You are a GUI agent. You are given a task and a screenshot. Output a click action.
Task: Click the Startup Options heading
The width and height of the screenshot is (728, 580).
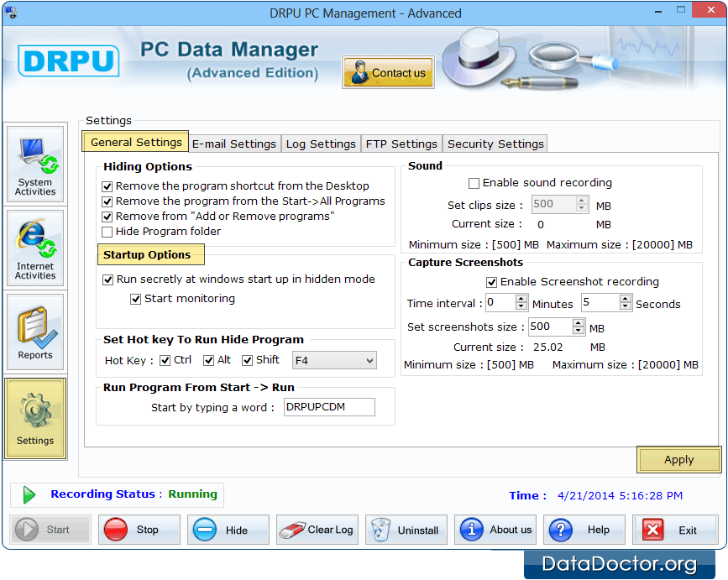click(x=147, y=254)
